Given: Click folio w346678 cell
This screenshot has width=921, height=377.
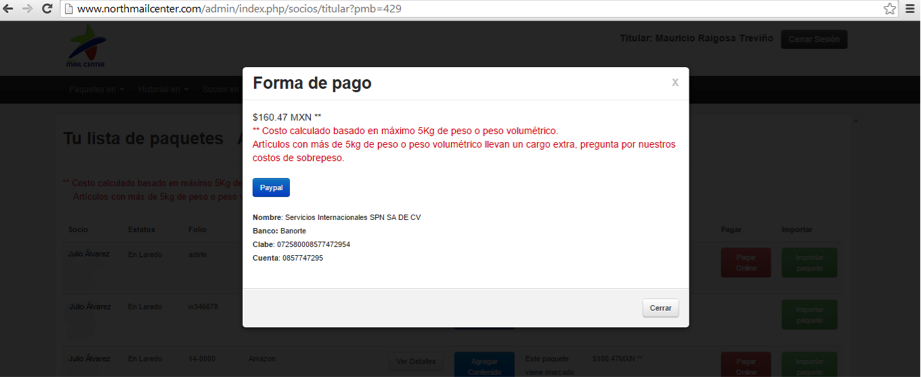Looking at the screenshot, I should 203,307.
